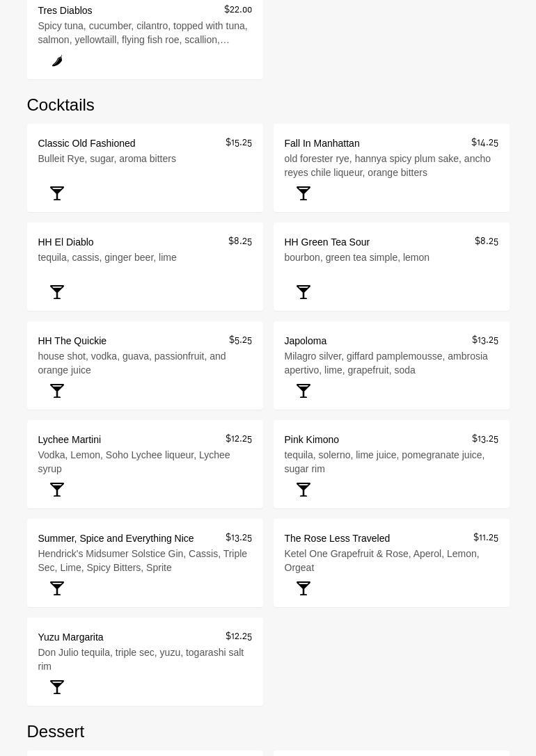Image resolution: width=536 pixels, height=756 pixels.
Task: Select the Classic Old Fashioned title
Action: click(x=86, y=143)
